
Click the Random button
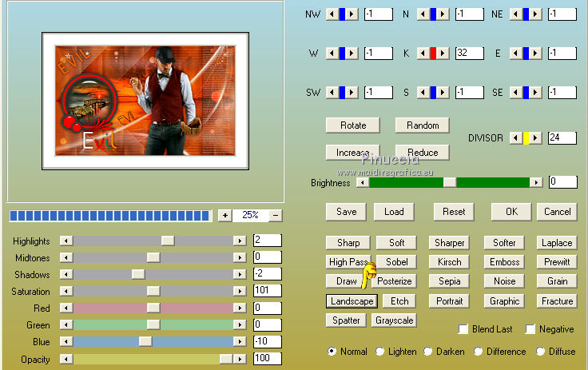(x=423, y=125)
